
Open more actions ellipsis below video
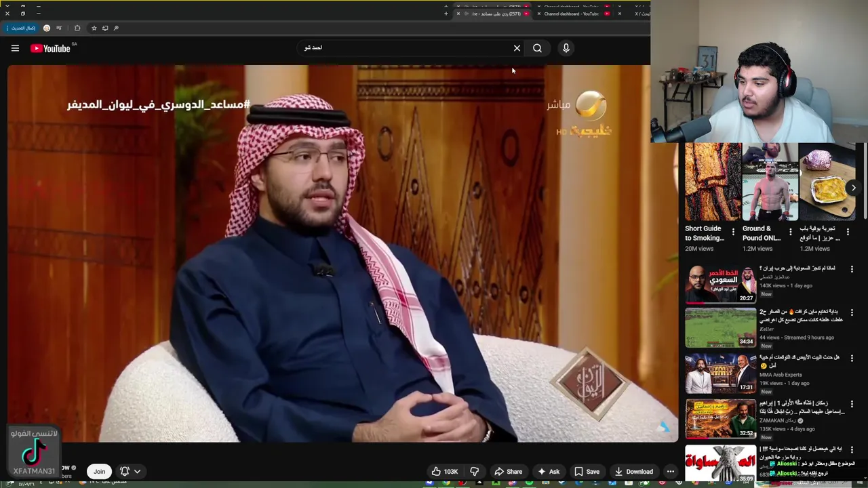point(671,471)
